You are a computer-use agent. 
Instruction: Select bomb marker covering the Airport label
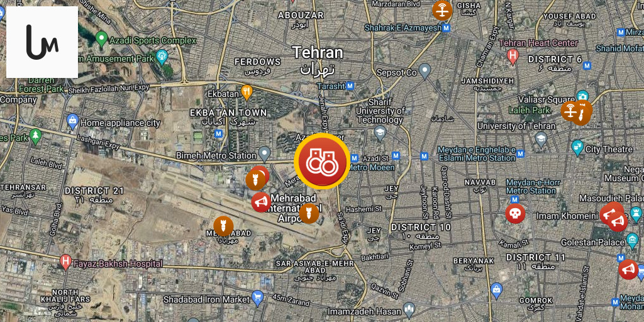[309, 214]
